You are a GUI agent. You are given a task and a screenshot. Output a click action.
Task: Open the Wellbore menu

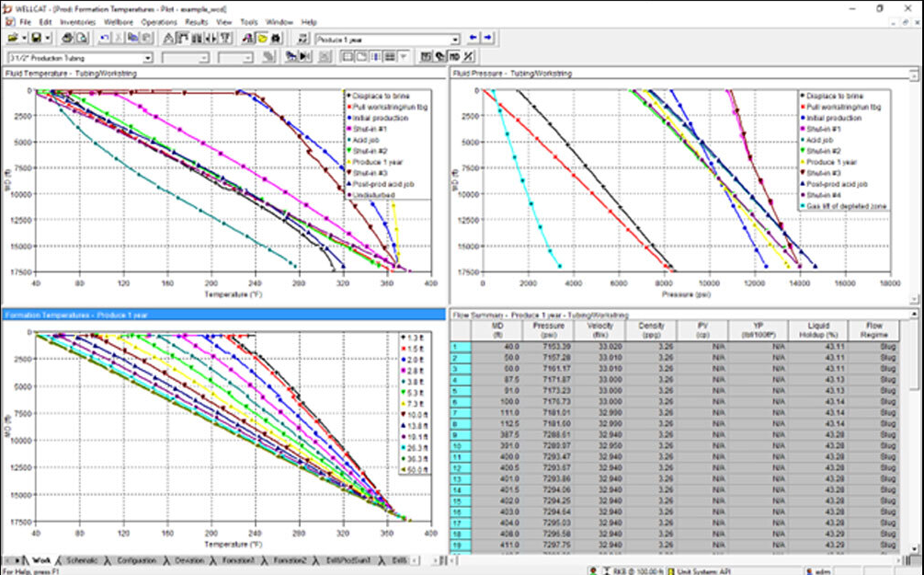click(118, 22)
